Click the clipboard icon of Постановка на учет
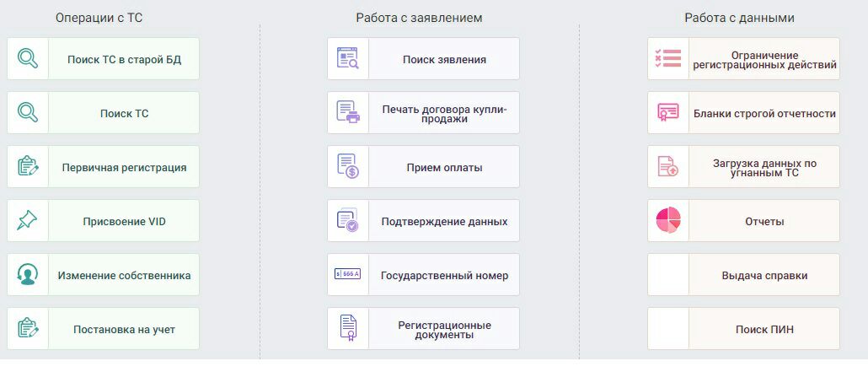 pos(28,328)
